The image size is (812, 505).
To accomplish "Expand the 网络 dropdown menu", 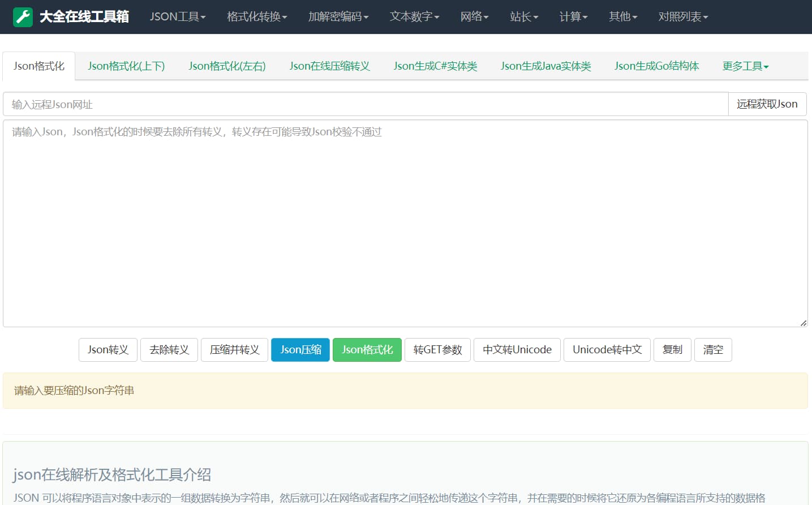I will [x=474, y=17].
